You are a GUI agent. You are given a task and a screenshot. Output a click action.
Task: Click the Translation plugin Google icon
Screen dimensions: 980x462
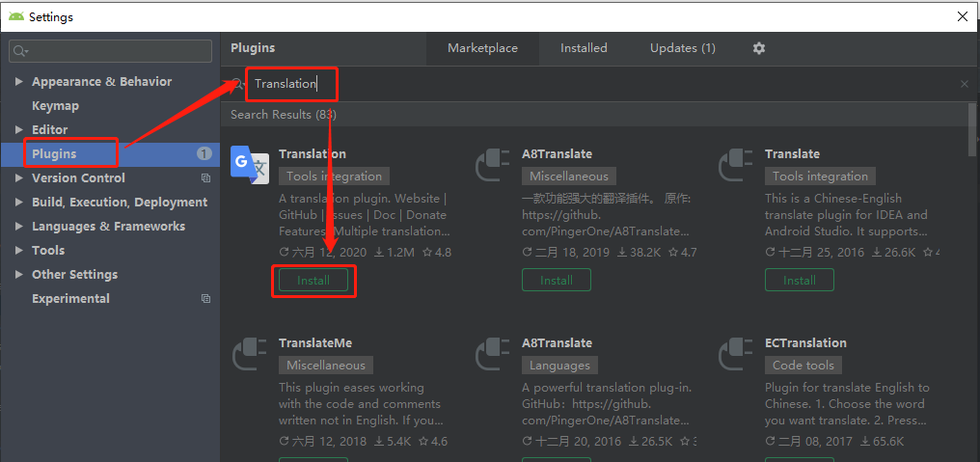click(x=250, y=164)
